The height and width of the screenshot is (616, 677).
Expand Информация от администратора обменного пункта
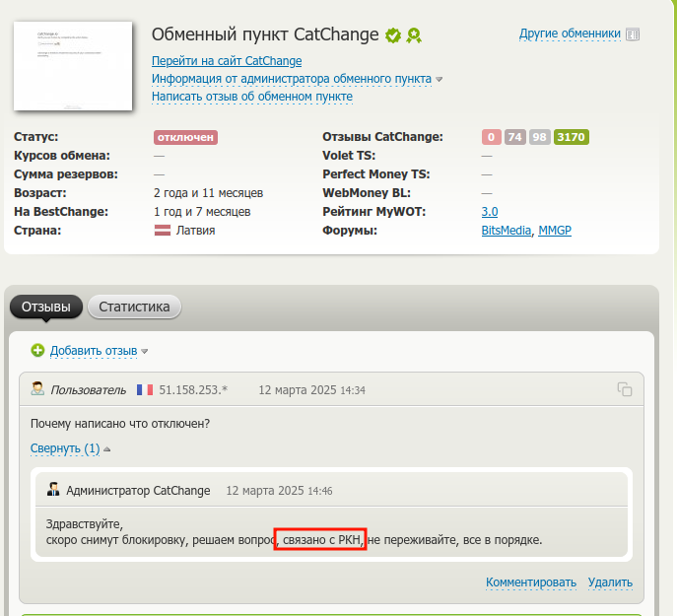[x=292, y=79]
